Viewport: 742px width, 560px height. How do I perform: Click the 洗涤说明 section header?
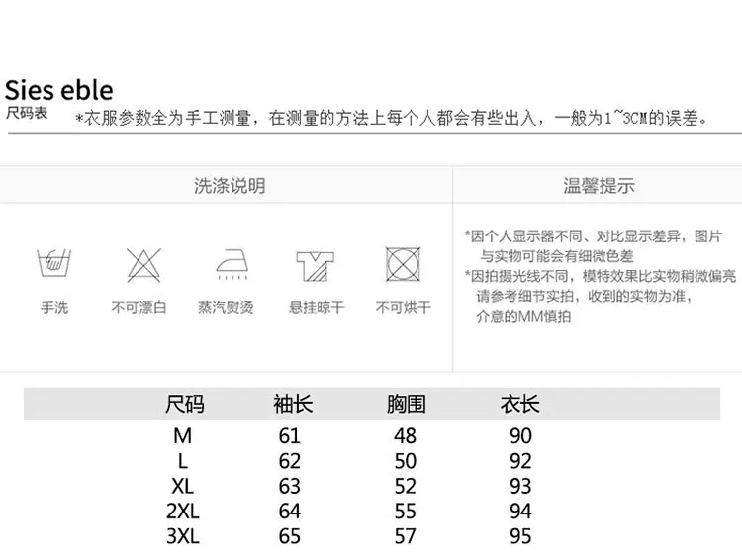click(230, 186)
